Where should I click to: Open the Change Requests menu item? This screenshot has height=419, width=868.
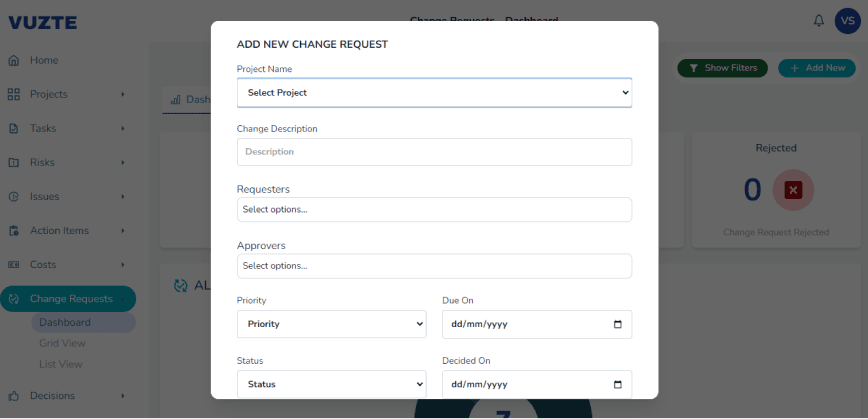(x=68, y=299)
